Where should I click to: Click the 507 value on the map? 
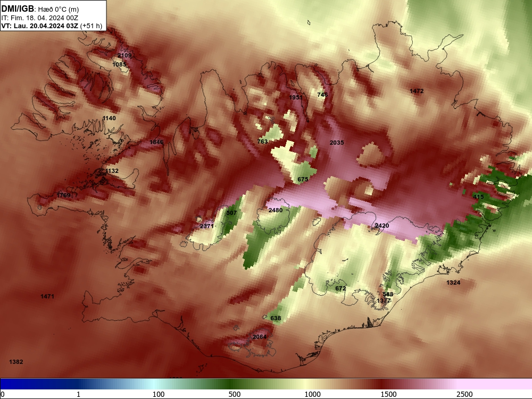point(231,213)
